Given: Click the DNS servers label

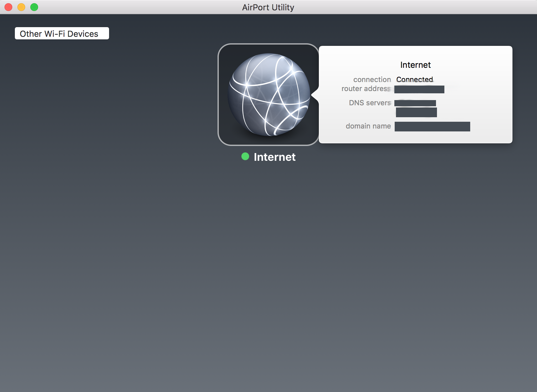Looking at the screenshot, I should (x=370, y=103).
